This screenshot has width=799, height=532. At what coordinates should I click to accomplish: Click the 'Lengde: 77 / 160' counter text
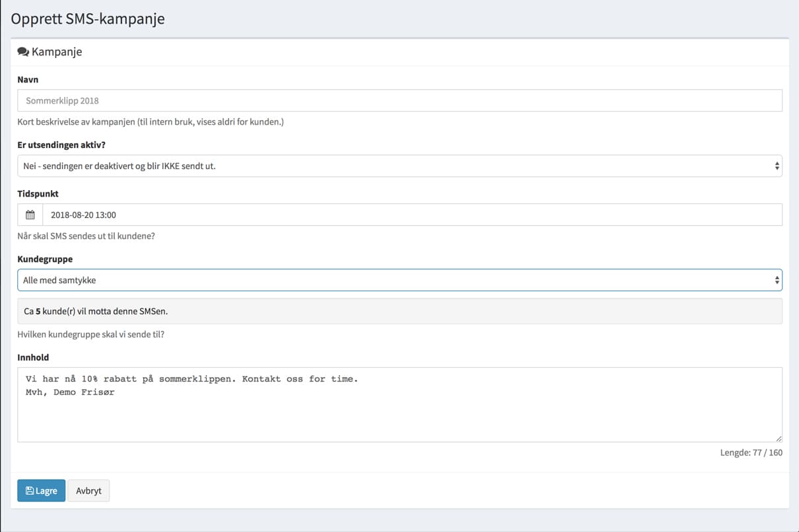[x=751, y=453]
